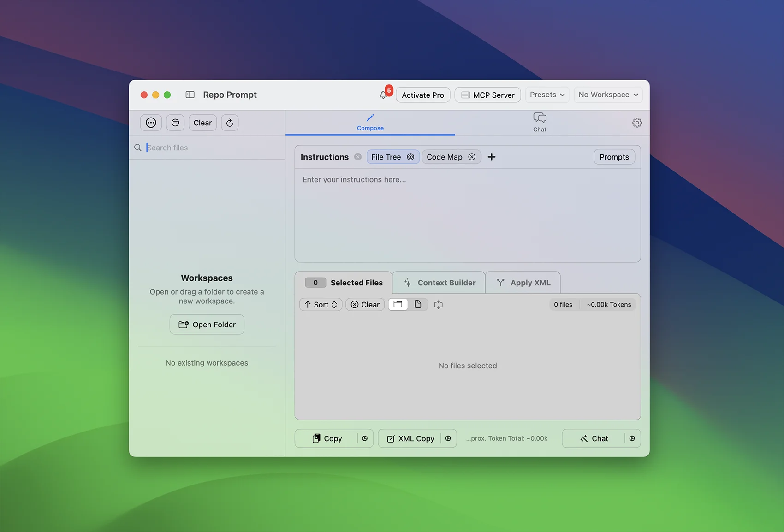This screenshot has height=532, width=784.
Task: Click the Workspaces heading
Action: [207, 278]
